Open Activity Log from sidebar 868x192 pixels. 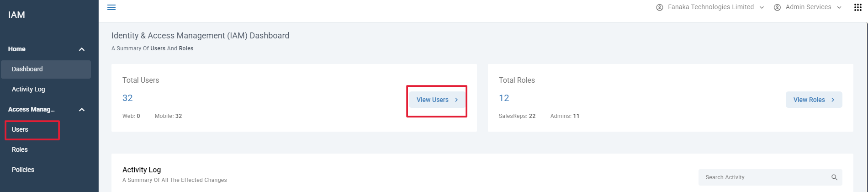[28, 89]
